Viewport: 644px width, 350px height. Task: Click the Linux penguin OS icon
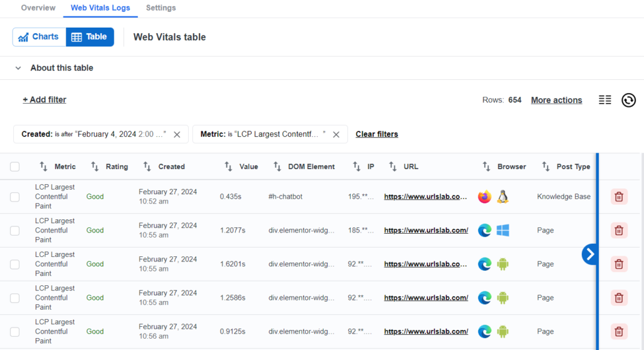pos(502,197)
